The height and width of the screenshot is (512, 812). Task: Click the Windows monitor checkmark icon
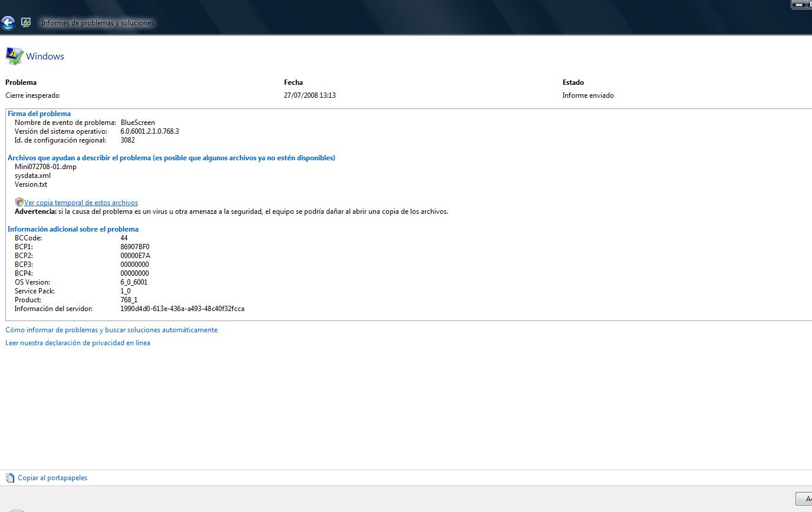(x=14, y=56)
